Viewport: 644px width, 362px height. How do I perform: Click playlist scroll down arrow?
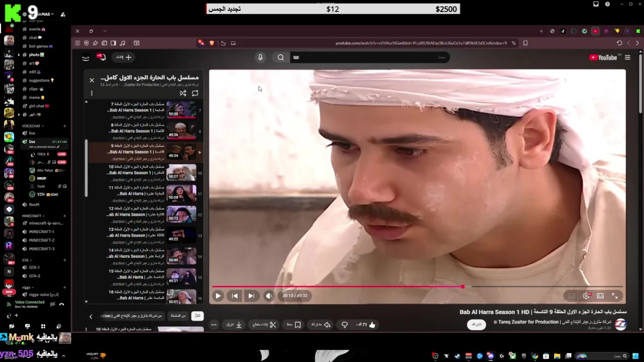tap(86, 302)
